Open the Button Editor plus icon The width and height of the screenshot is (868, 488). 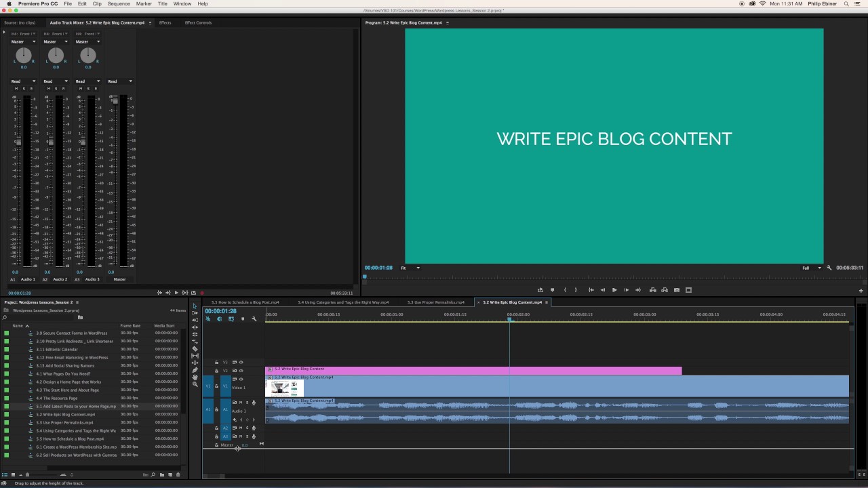coord(861,290)
